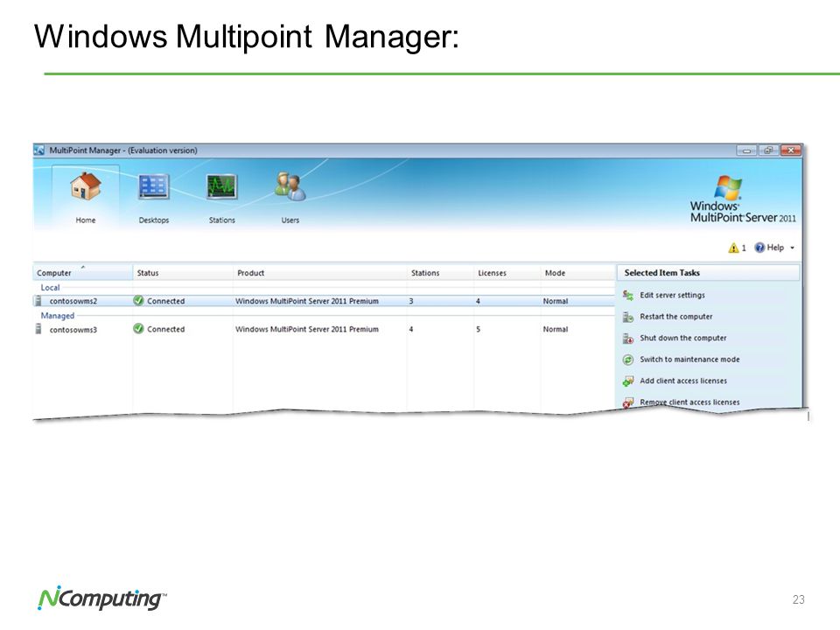
Task: Click the Restart the computer icon
Action: point(628,317)
